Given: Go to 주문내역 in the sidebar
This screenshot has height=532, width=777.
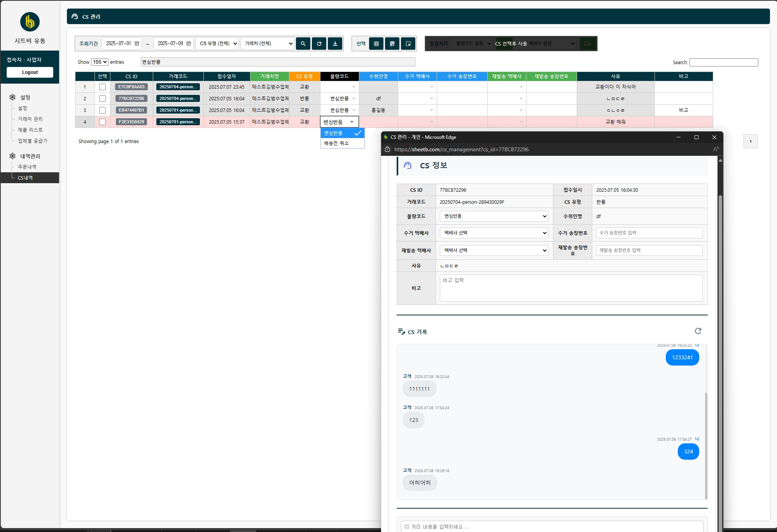Looking at the screenshot, I should tap(27, 167).
